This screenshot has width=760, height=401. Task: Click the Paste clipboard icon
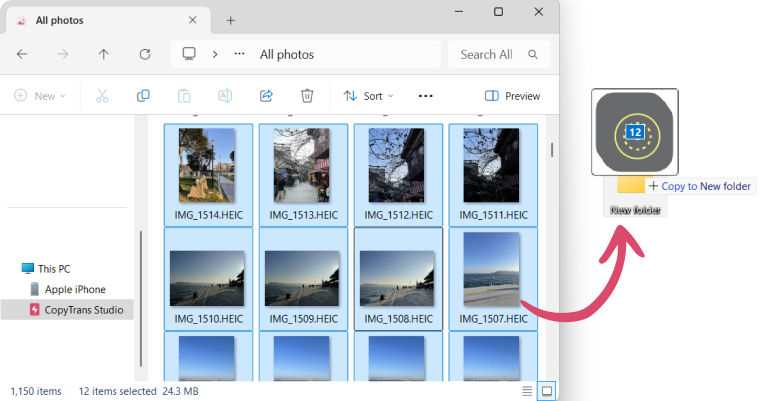click(x=184, y=96)
